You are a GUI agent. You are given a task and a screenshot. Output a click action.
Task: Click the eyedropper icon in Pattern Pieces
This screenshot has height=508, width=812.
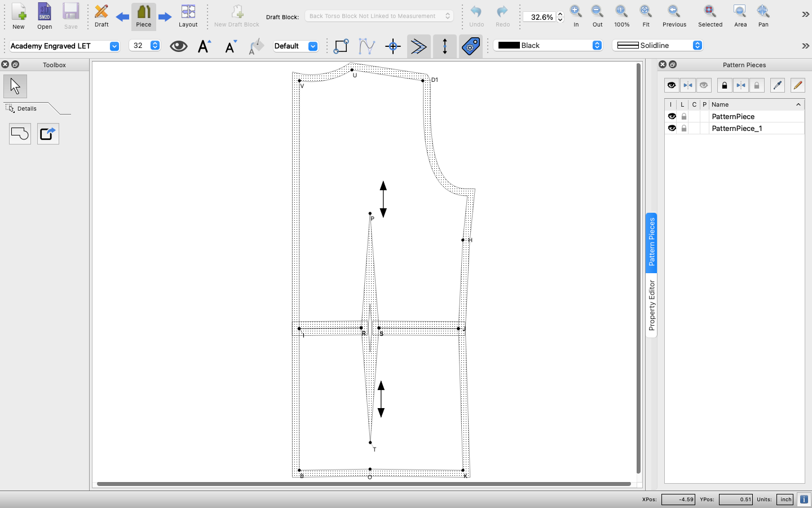point(778,85)
